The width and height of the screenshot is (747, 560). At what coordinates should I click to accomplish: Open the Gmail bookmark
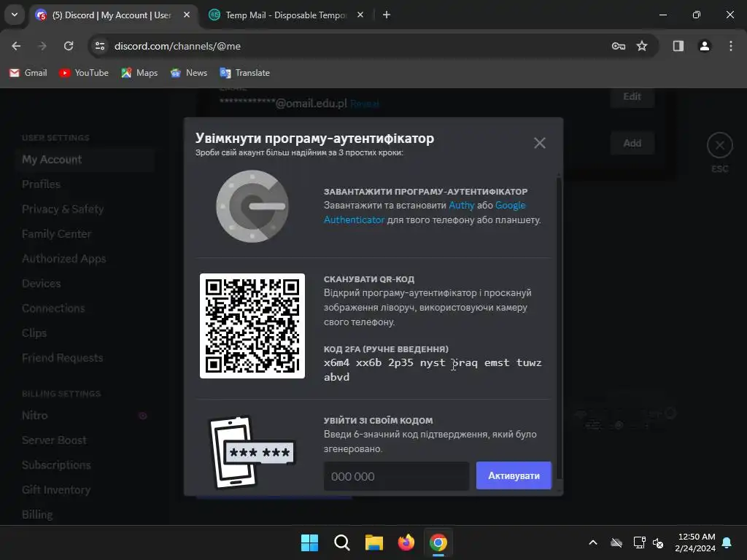click(x=28, y=73)
